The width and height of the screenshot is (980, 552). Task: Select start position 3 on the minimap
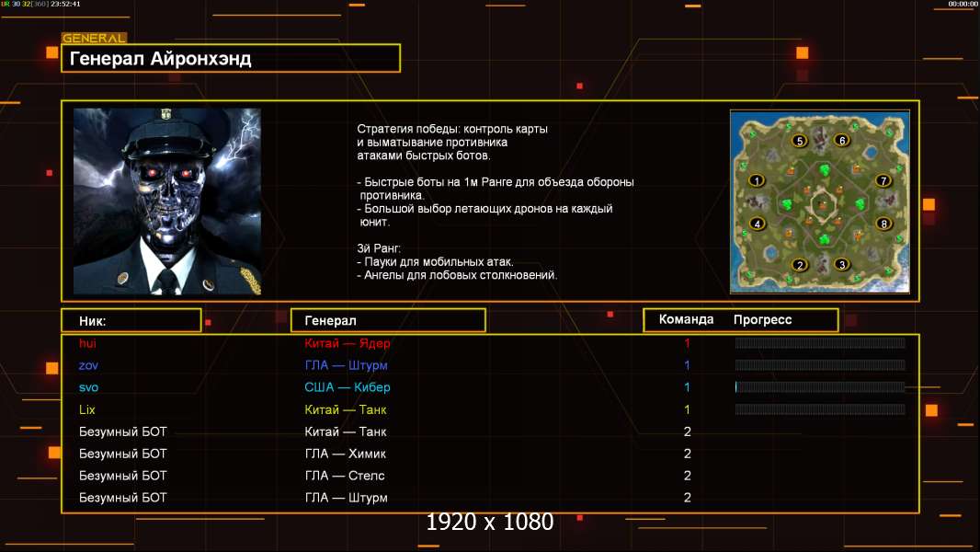[x=842, y=264]
